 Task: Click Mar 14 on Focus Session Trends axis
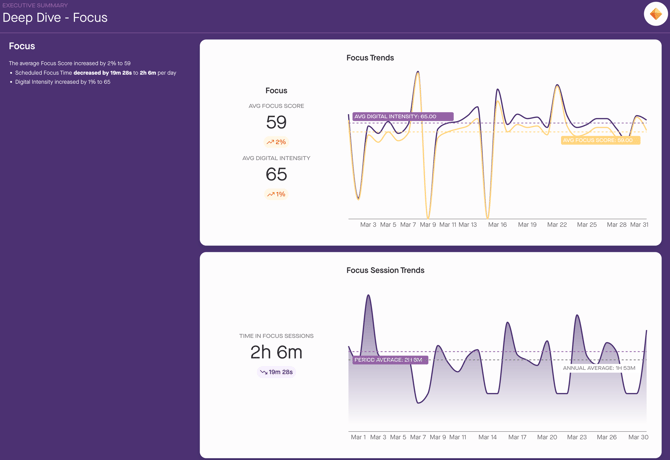[487, 437]
